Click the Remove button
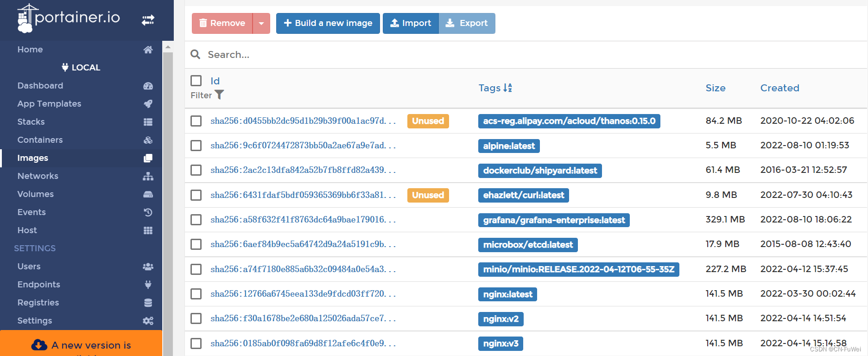This screenshot has height=356, width=868. (222, 23)
